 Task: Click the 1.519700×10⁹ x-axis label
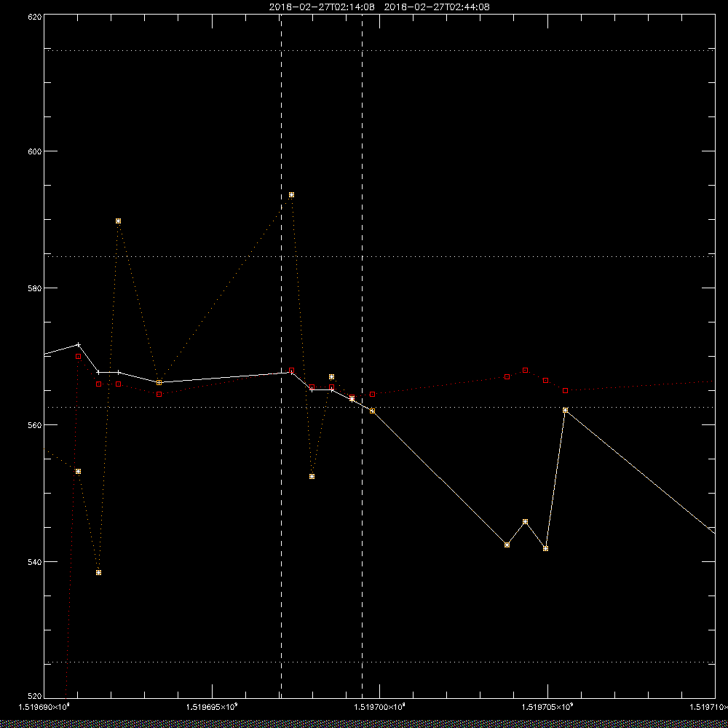[x=380, y=707]
